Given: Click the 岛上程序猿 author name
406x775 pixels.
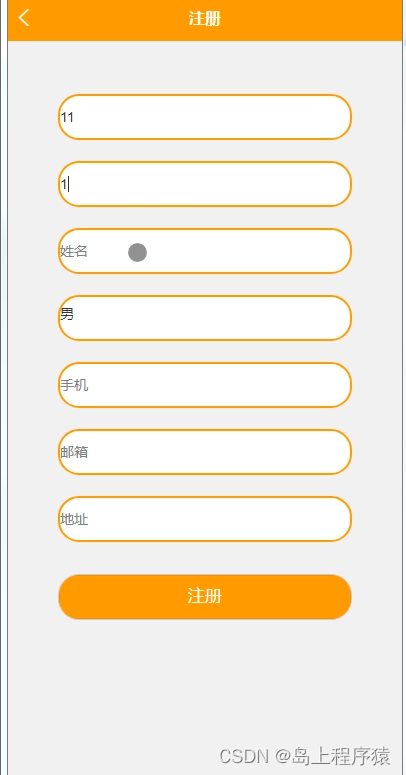Looking at the screenshot, I should click(x=341, y=756).
